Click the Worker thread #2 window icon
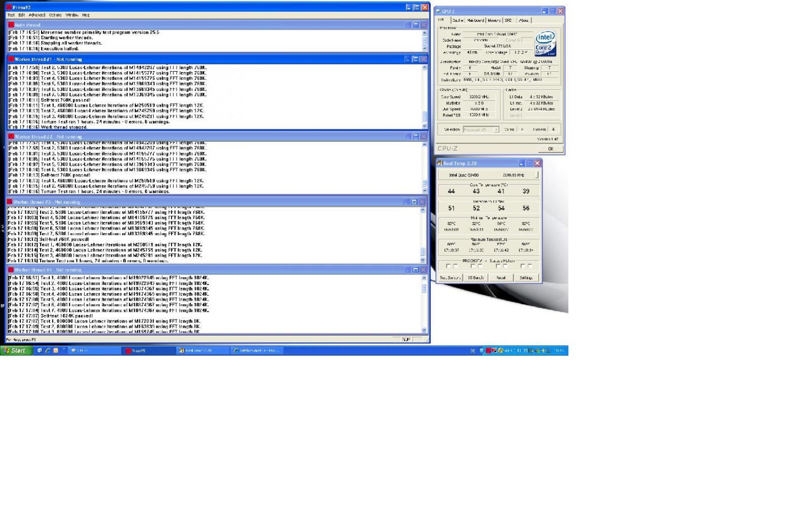Viewport: 812px width, 508px height. point(11,137)
